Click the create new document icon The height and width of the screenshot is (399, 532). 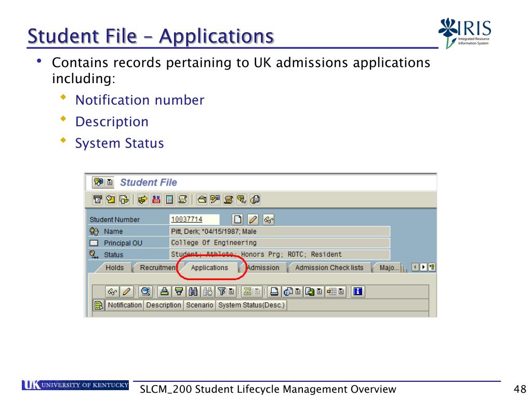(x=237, y=220)
